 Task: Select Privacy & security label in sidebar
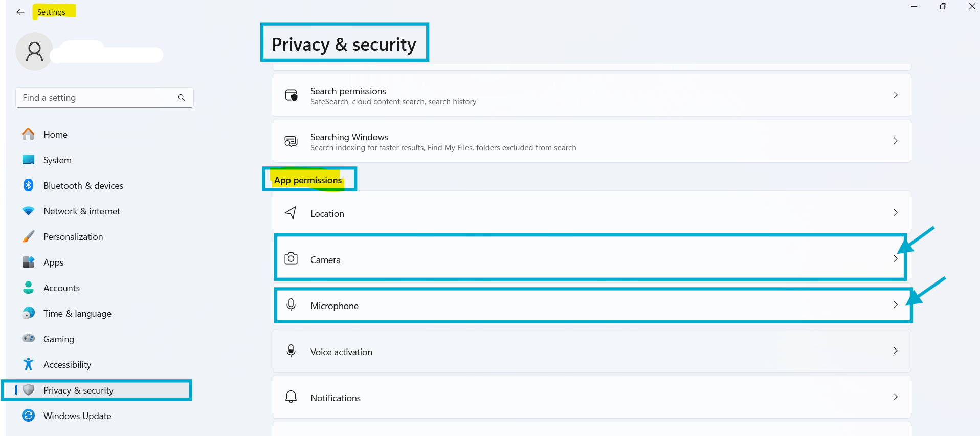78,390
